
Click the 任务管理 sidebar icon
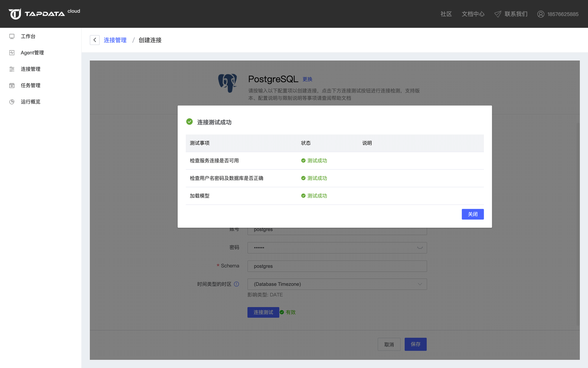12,85
